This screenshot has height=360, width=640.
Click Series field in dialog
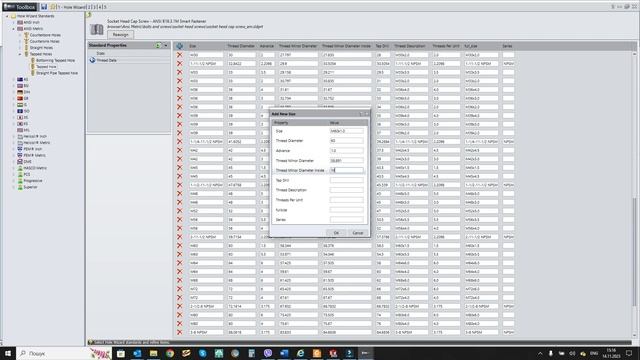pyautogui.click(x=346, y=220)
